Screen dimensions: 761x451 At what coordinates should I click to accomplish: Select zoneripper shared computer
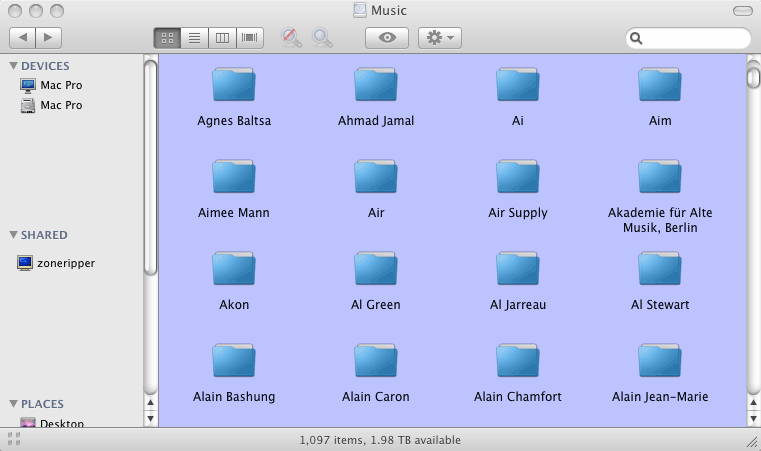coord(56,263)
